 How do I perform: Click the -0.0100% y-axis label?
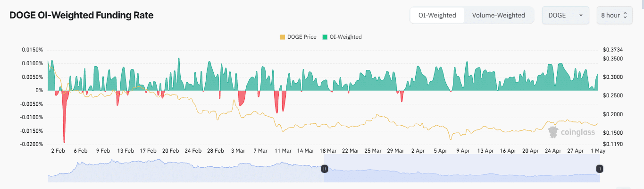tap(32, 117)
